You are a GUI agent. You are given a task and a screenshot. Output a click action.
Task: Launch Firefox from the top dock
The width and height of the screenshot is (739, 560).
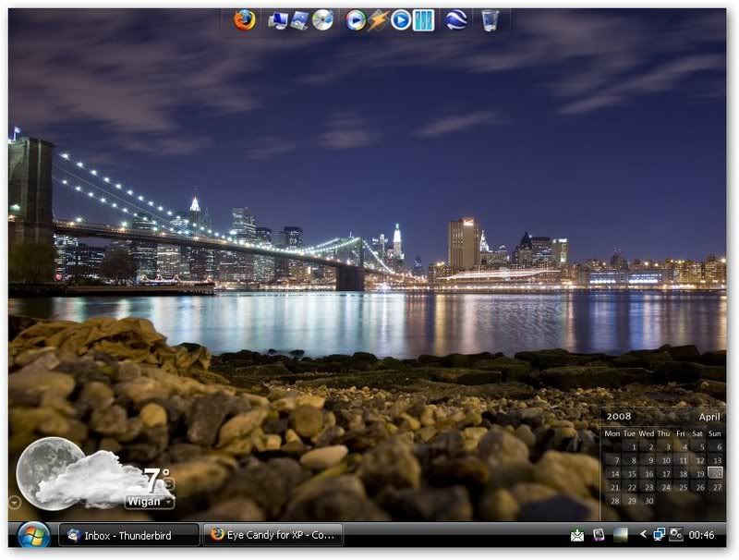point(245,19)
